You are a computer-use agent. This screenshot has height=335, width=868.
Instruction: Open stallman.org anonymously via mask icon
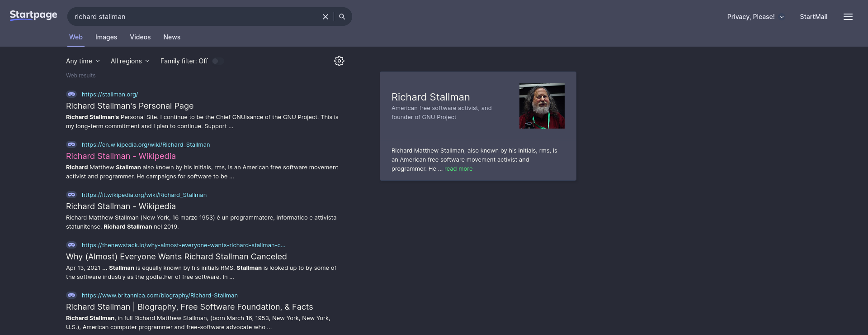pyautogui.click(x=71, y=94)
